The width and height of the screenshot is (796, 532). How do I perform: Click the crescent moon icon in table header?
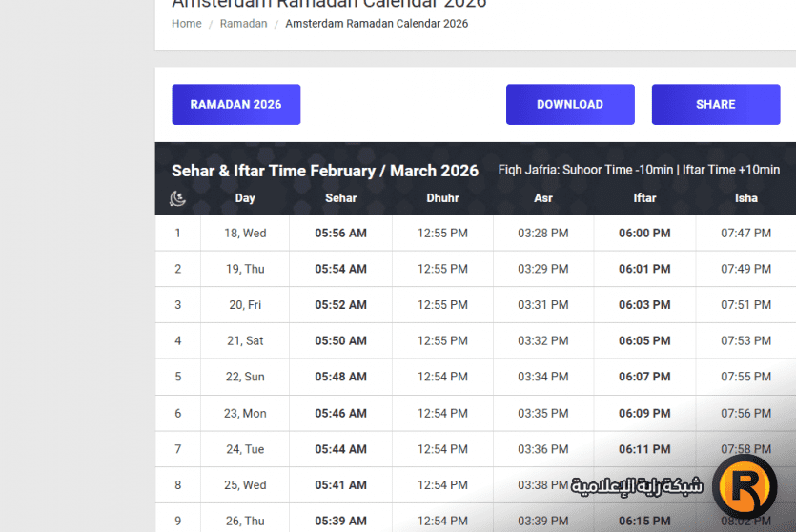coord(177,198)
